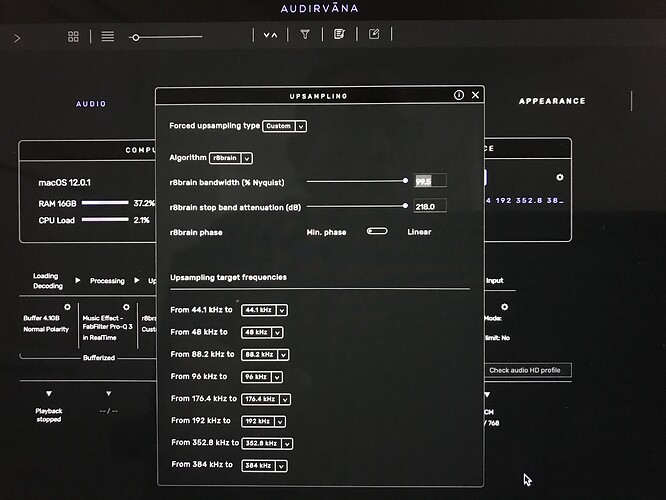666x500 pixels.
Task: Open the device settings gear in right panel
Action: tap(560, 177)
